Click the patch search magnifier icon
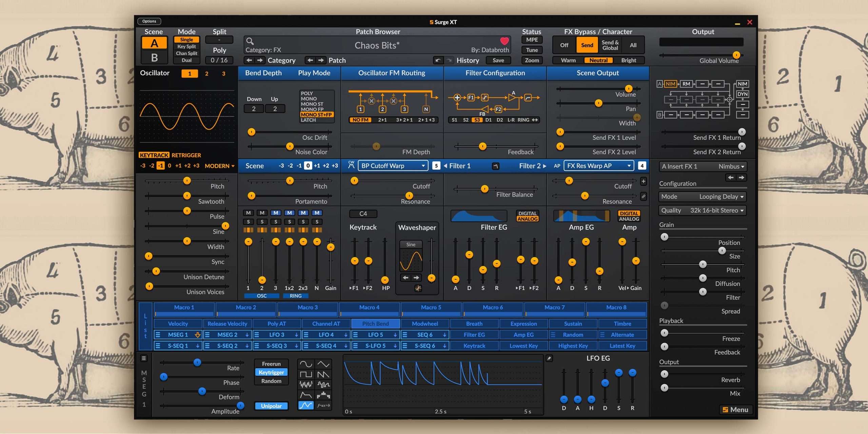The image size is (868, 434). click(250, 41)
